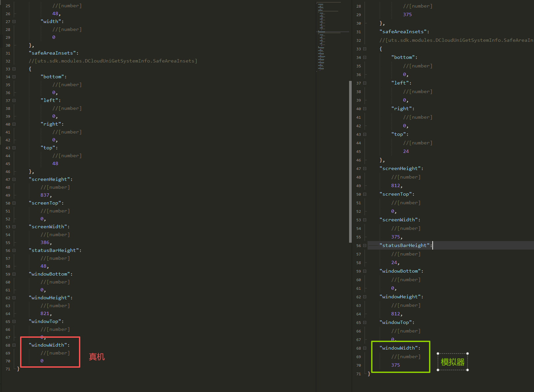Click the SafeAreaInsets type comment in left pane
This screenshot has width=534, height=392.
113,61
